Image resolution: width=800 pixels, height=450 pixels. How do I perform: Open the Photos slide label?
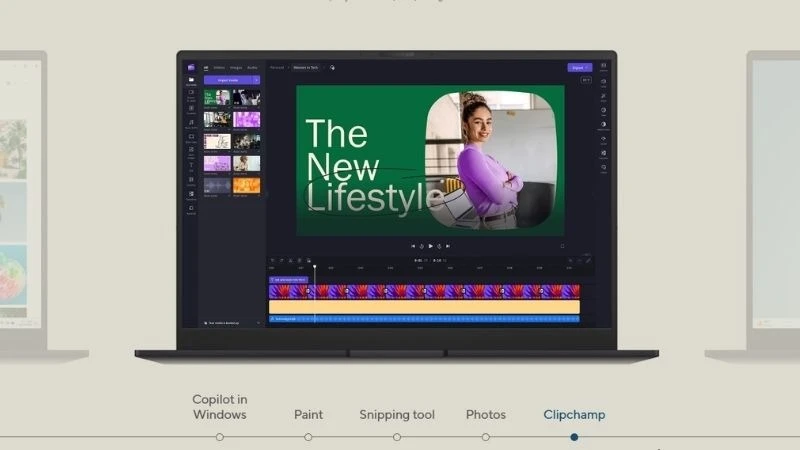(x=486, y=414)
